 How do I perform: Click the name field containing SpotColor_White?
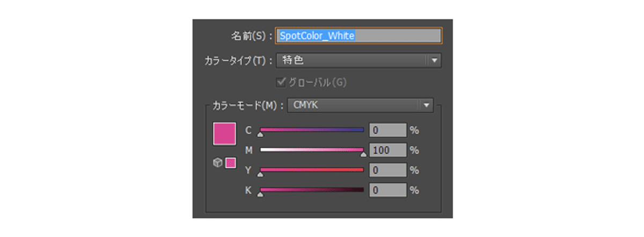[x=358, y=35]
